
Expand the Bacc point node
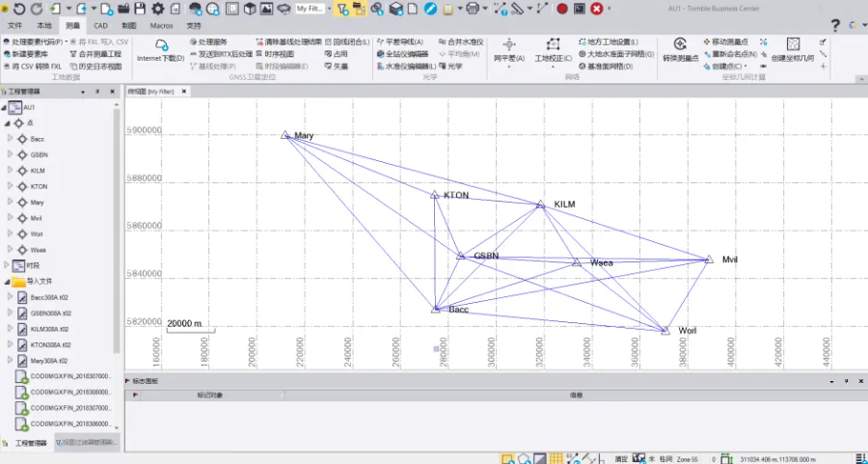pyautogui.click(x=10, y=138)
